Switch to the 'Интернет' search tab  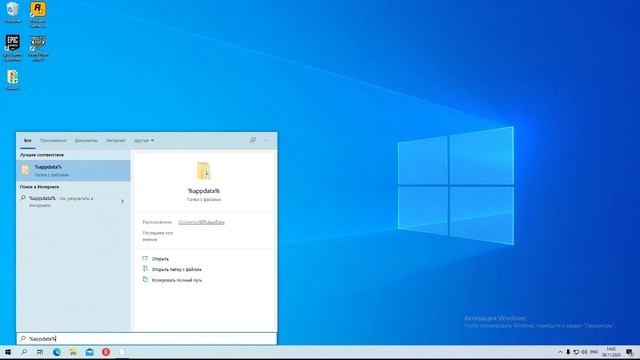[116, 140]
